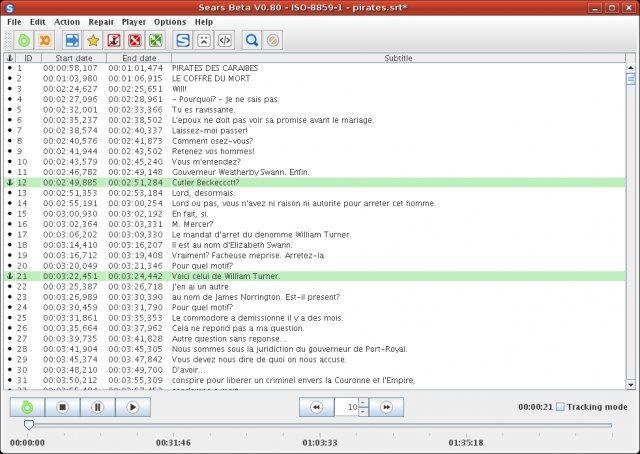Click the green arrows toolbar icon

(156, 40)
